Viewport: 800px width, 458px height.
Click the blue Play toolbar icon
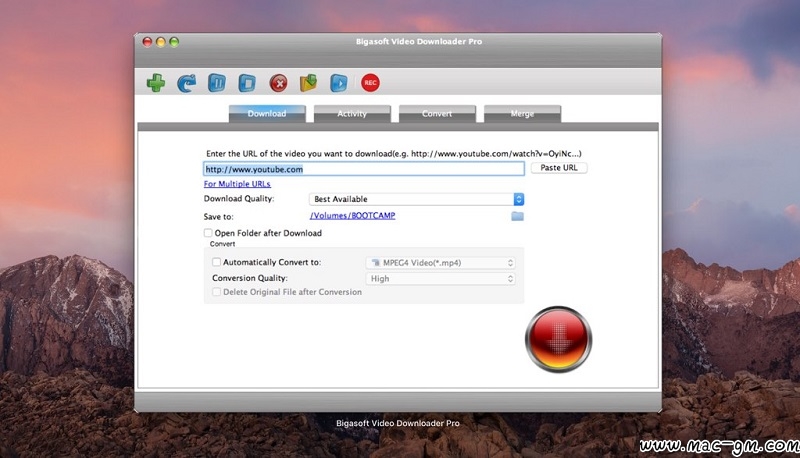pos(339,83)
